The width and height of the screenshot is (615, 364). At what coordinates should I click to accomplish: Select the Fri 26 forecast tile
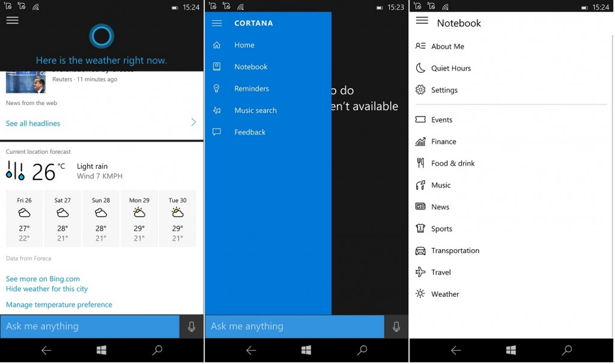click(x=24, y=219)
